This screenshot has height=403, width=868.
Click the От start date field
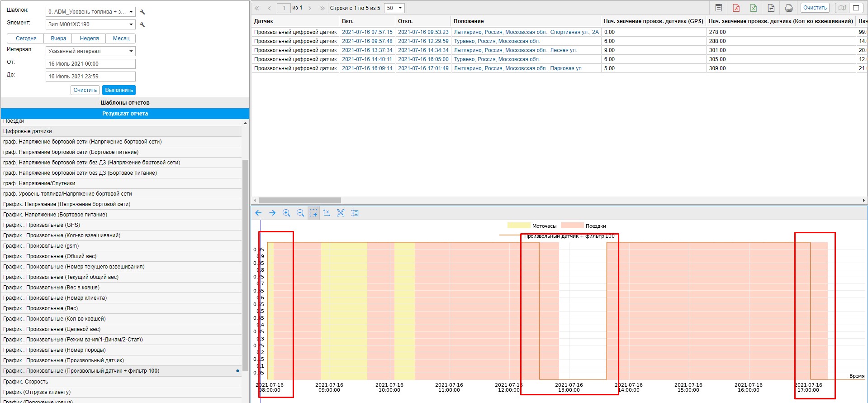point(90,64)
